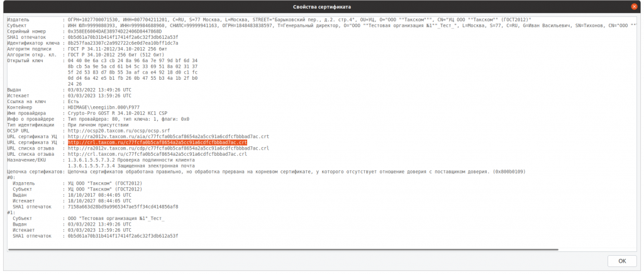Click the crl.taxcom.ru .crl revocation list URL
Image resolution: width=644 pixels, height=274 pixels.
click(158, 154)
